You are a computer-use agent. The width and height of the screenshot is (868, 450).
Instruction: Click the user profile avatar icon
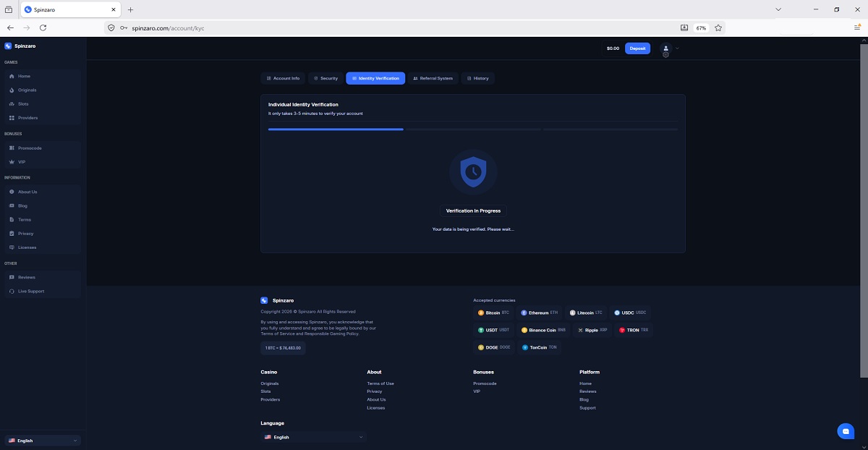tap(665, 48)
